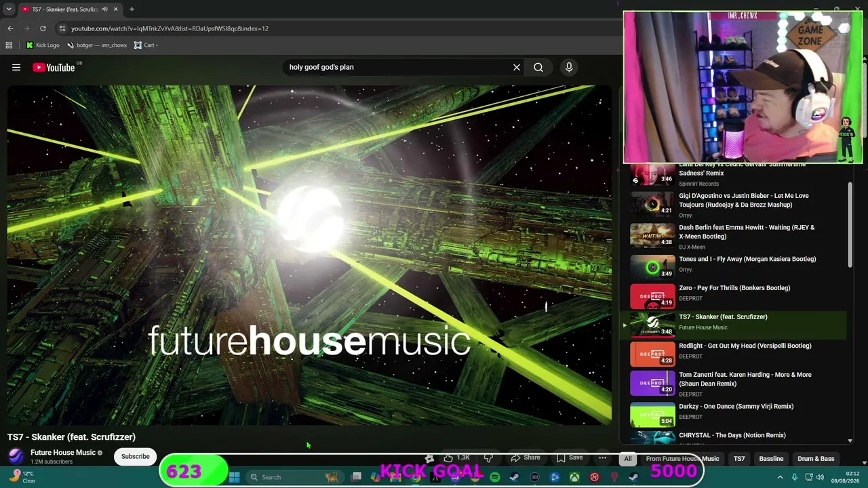Subscribe to Future House Music

coord(136,456)
